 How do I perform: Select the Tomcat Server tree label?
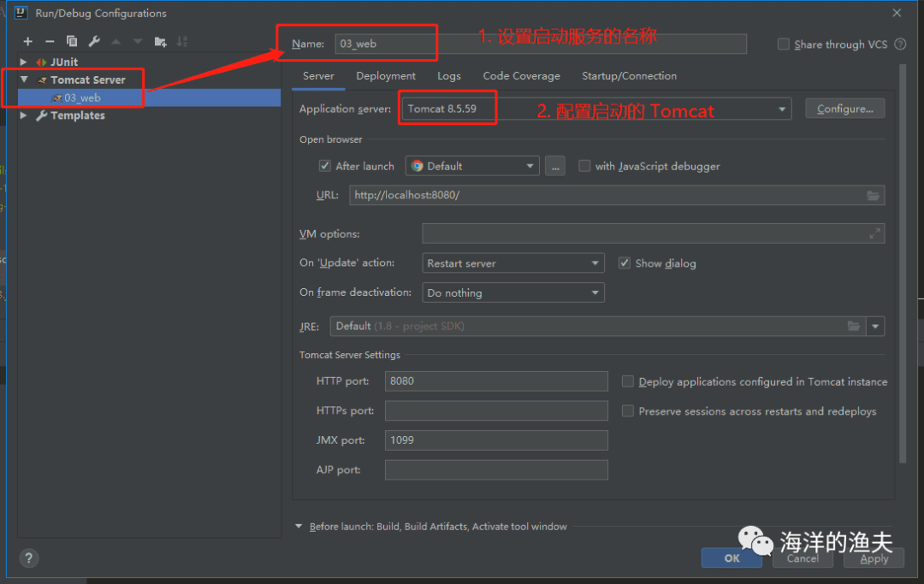pyautogui.click(x=88, y=80)
